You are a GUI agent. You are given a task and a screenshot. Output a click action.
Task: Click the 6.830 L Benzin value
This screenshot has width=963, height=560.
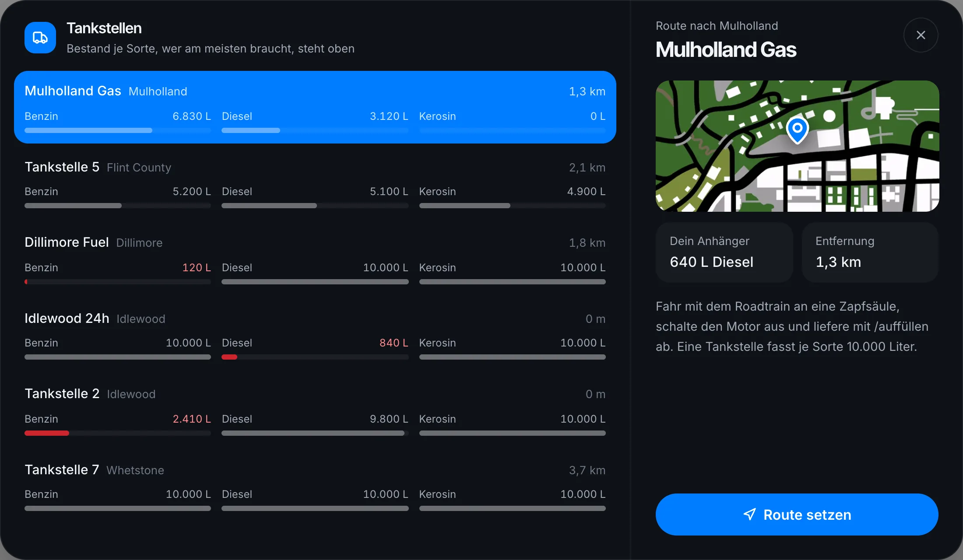tap(192, 116)
